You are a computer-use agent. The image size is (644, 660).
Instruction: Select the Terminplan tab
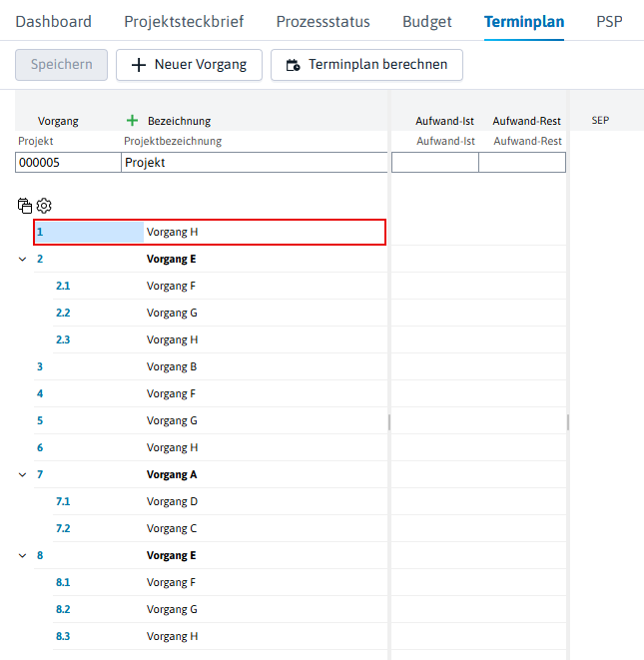click(x=524, y=21)
